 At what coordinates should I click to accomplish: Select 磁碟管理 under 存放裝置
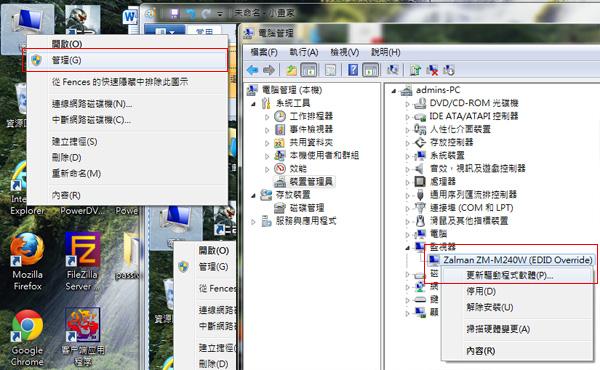pyautogui.click(x=307, y=208)
